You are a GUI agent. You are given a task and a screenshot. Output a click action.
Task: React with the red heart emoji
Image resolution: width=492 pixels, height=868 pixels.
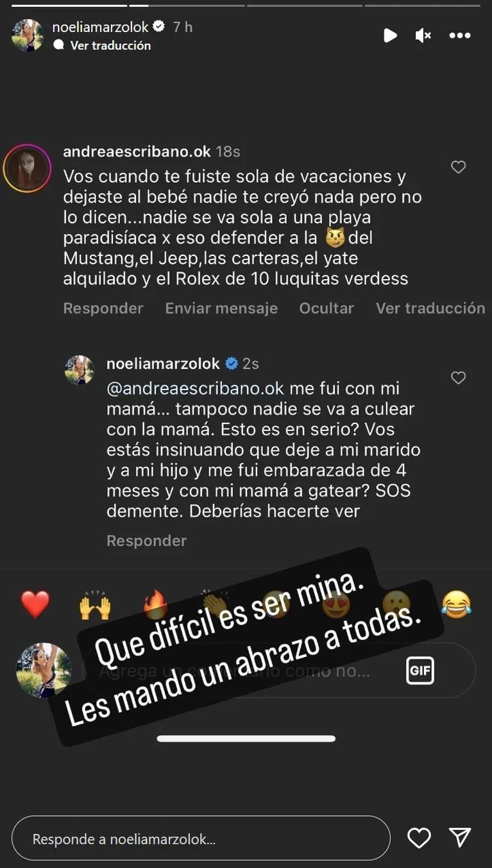[35, 605]
